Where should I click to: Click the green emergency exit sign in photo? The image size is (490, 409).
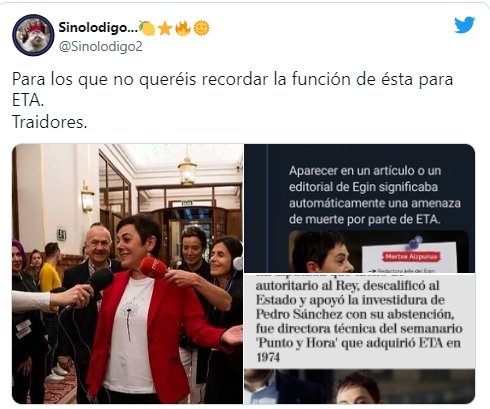coord(61,234)
